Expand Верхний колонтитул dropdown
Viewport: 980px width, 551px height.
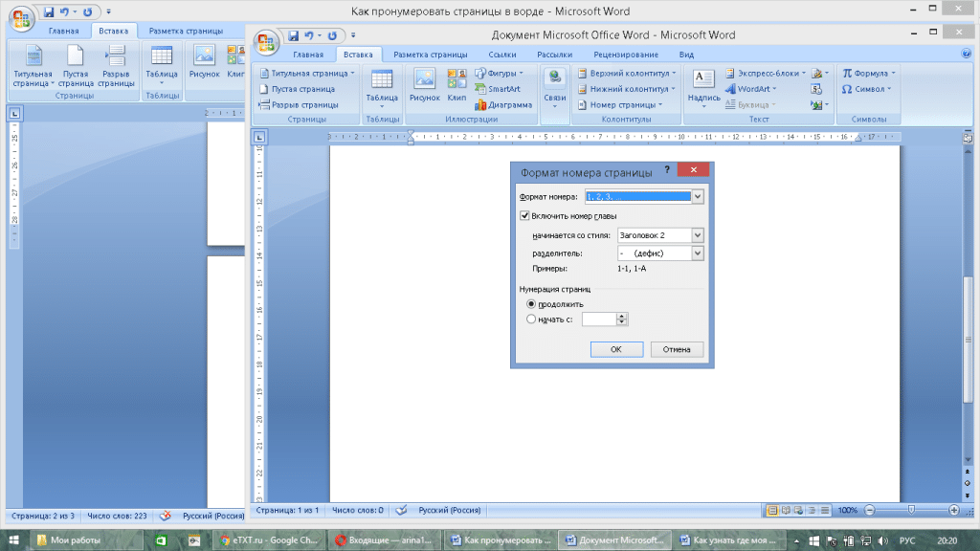(674, 74)
